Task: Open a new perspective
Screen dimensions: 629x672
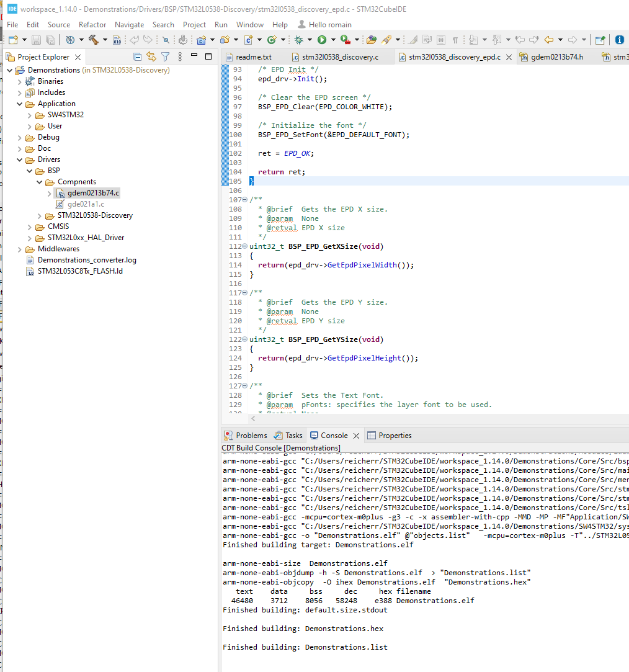Action: 599,39
